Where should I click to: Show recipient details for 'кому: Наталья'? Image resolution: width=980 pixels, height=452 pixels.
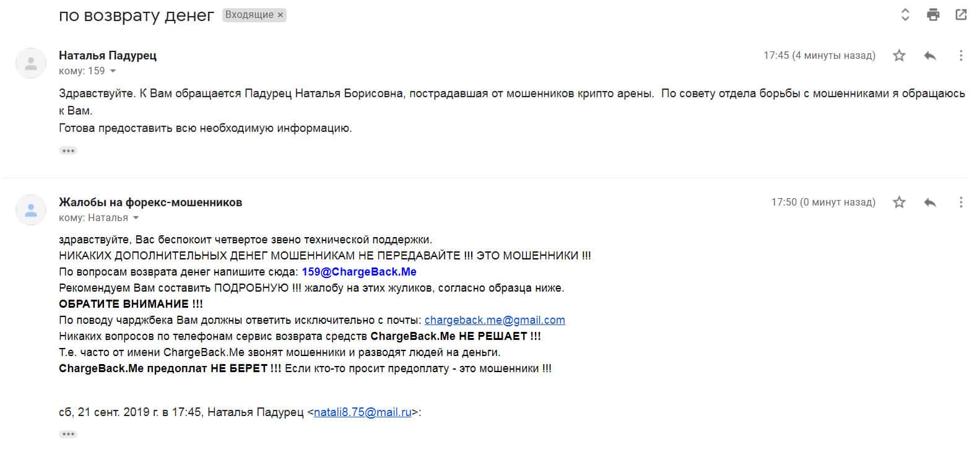[x=136, y=218]
